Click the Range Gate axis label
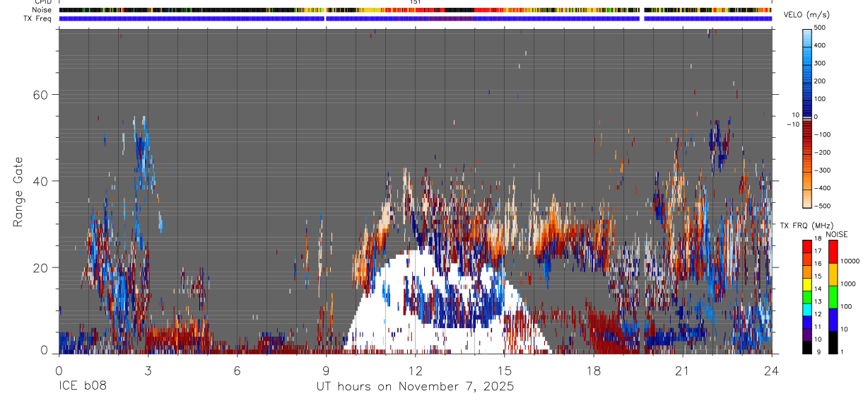The width and height of the screenshot is (868, 401). (x=19, y=192)
